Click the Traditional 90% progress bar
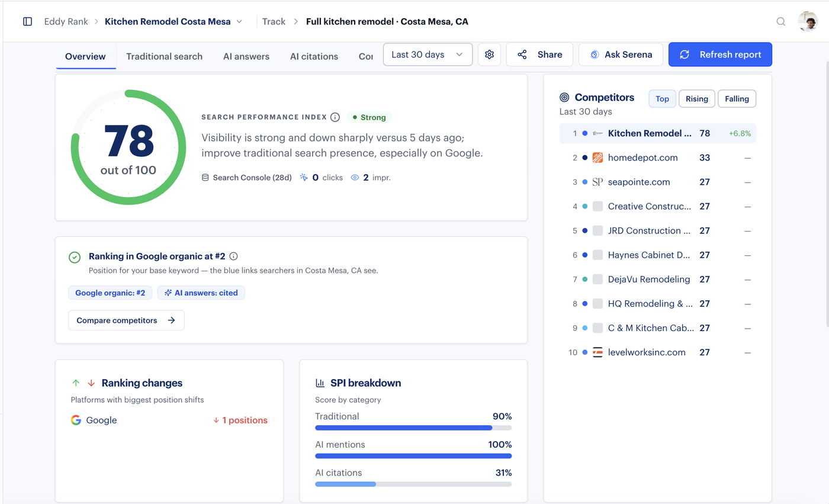The image size is (829, 504). 413,428
